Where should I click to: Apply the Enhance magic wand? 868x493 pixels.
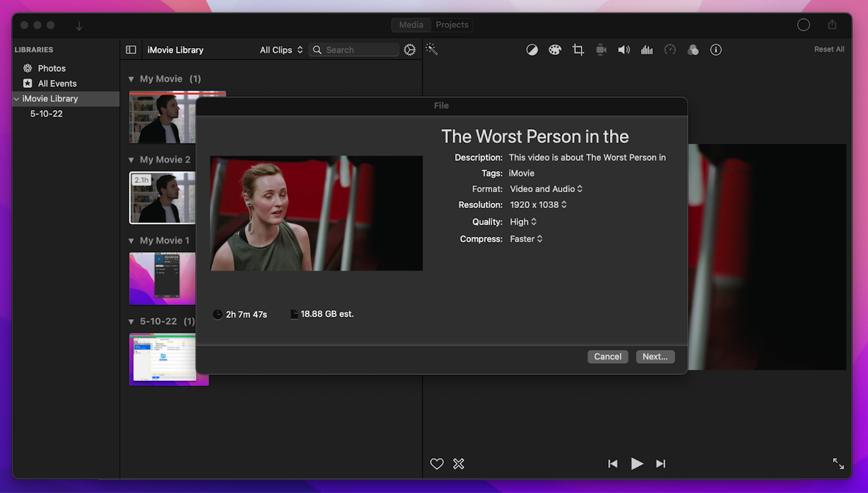[431, 49]
